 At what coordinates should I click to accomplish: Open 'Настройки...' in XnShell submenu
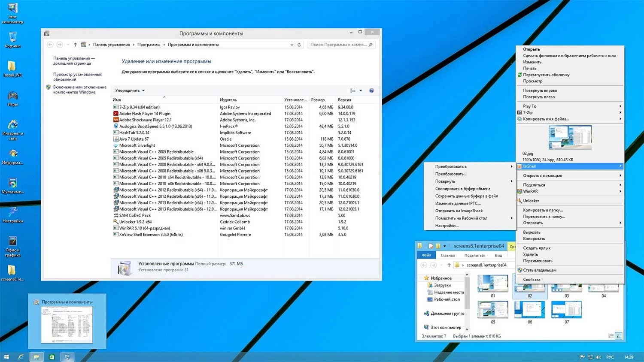[470, 225]
